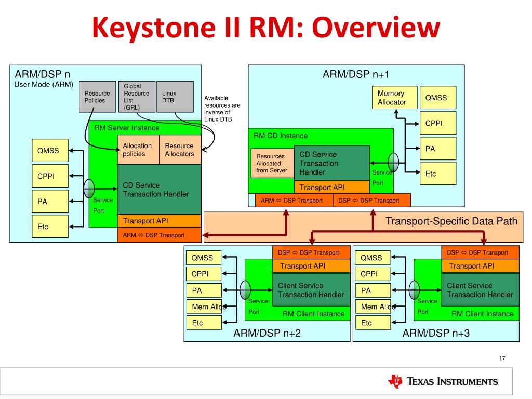Select the Allocation policies box
This screenshot has width=532, height=399.
coord(138,150)
